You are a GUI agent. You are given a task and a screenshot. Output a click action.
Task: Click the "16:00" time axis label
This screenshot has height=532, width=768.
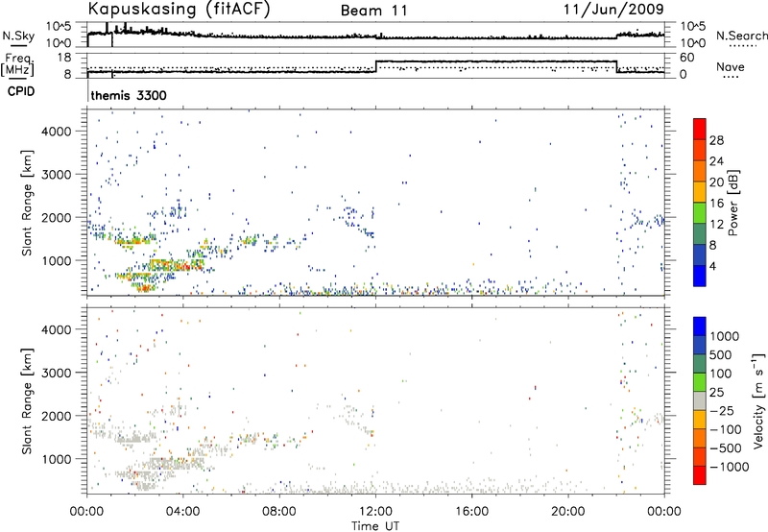click(471, 512)
